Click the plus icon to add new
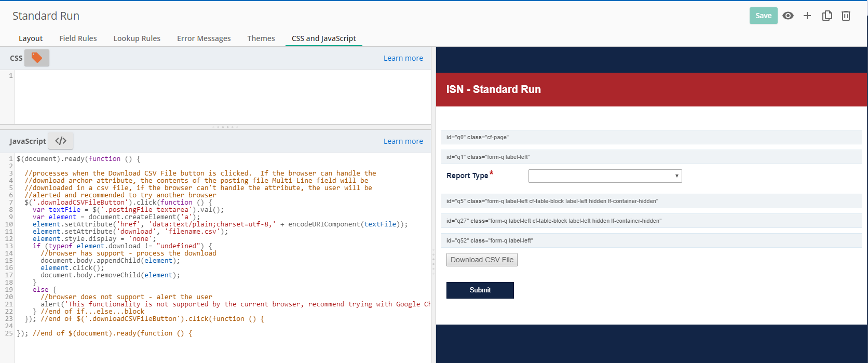 (807, 16)
